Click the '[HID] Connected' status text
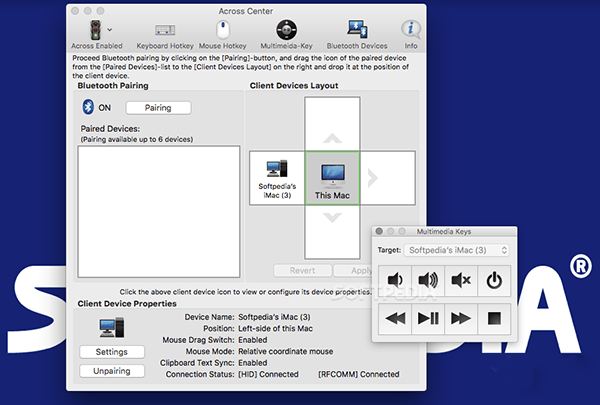This screenshot has height=405, width=600. 268,374
